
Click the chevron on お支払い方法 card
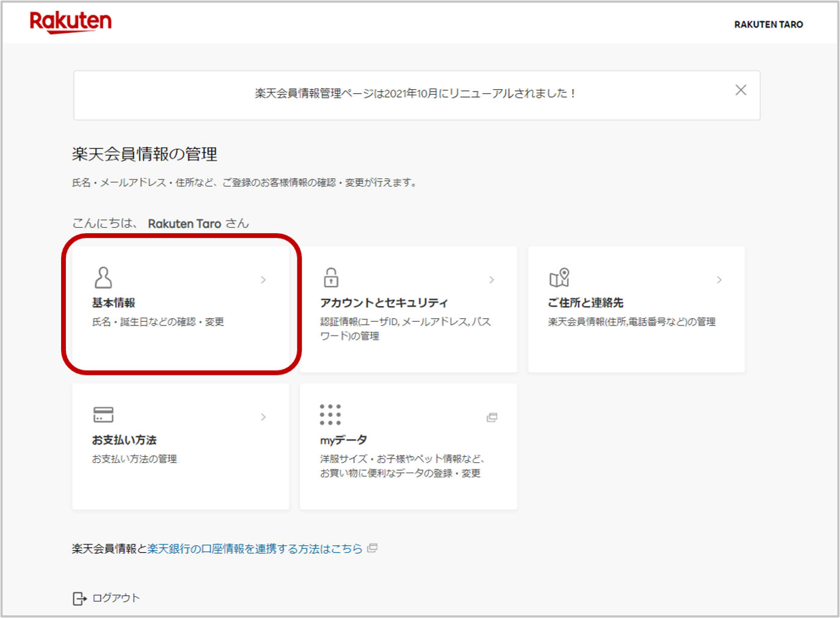pyautogui.click(x=263, y=417)
